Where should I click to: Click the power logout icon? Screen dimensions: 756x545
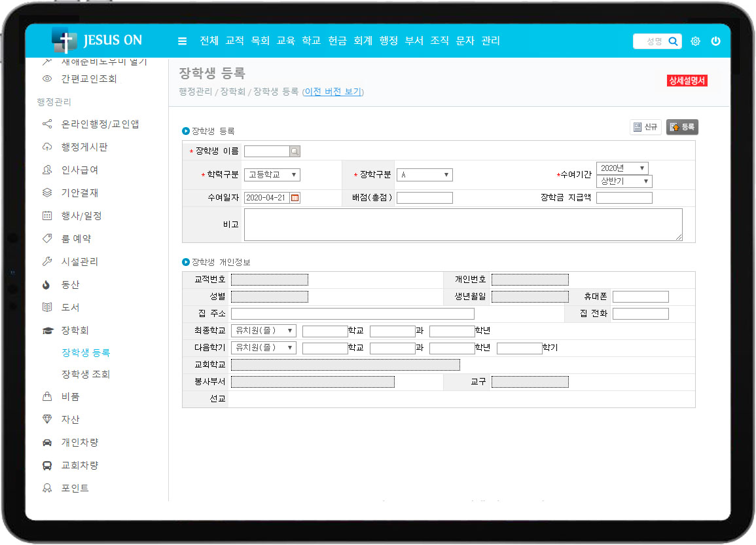[x=715, y=41]
